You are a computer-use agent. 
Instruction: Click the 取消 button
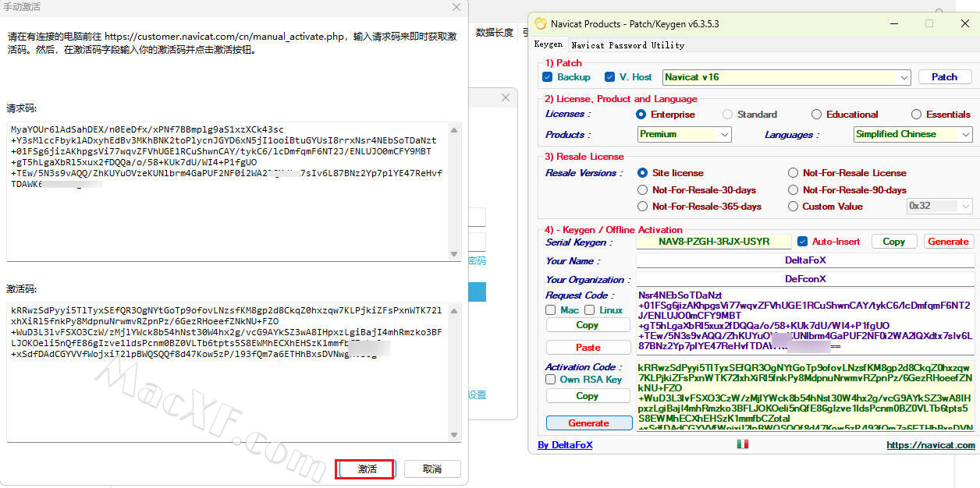pyautogui.click(x=432, y=469)
